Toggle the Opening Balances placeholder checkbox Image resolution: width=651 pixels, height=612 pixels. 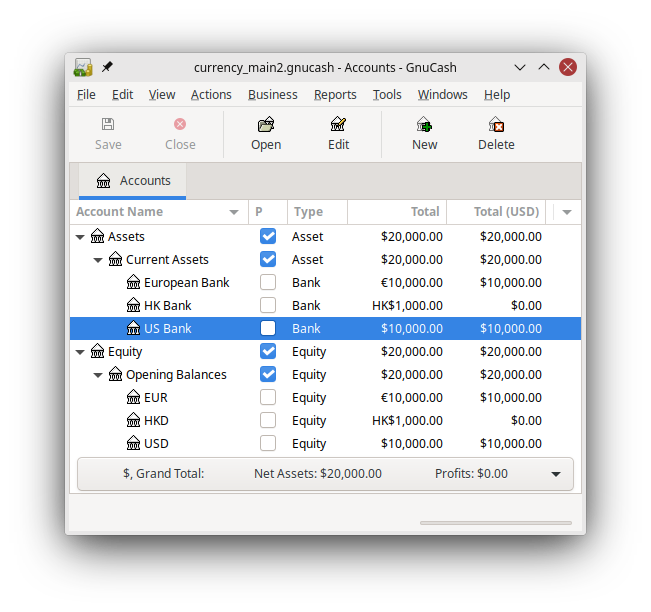[267, 375]
